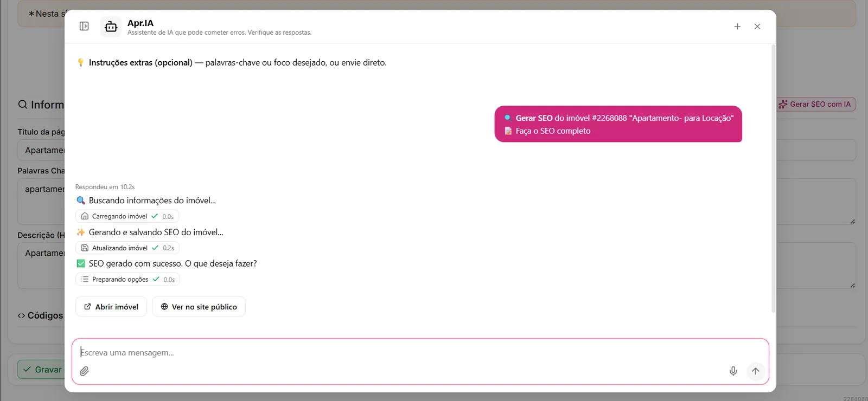Click the Gravar button in background page
Screen dimensions: 868x401
41,370
